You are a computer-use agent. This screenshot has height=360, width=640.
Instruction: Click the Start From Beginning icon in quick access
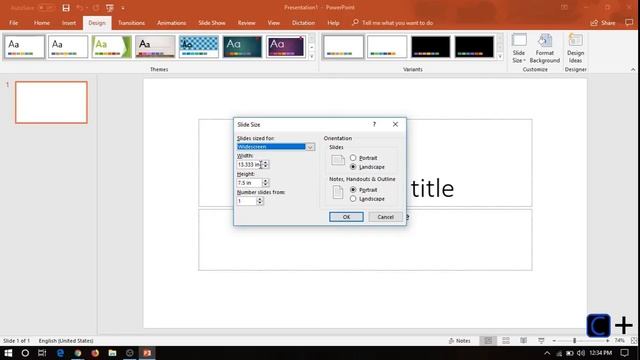click(109, 8)
